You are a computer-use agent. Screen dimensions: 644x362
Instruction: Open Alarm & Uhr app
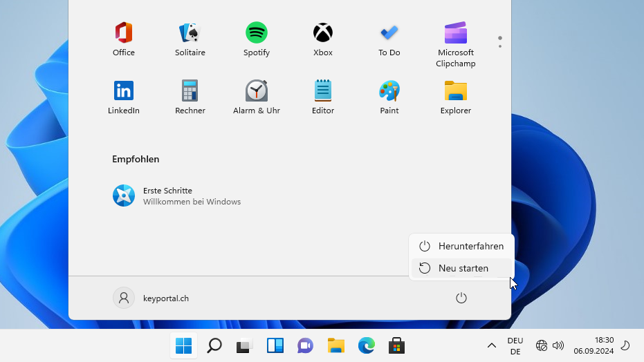pos(256,97)
